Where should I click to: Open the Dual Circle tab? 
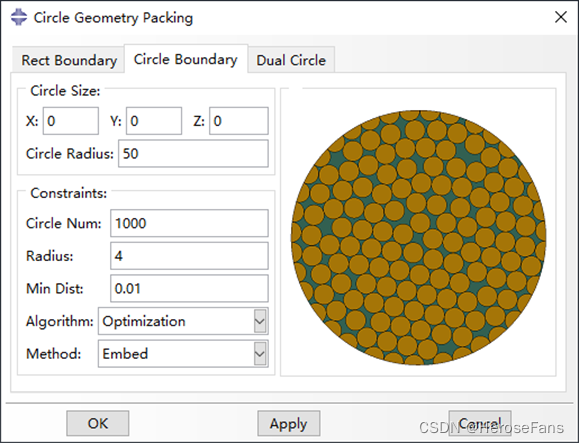coord(291,60)
